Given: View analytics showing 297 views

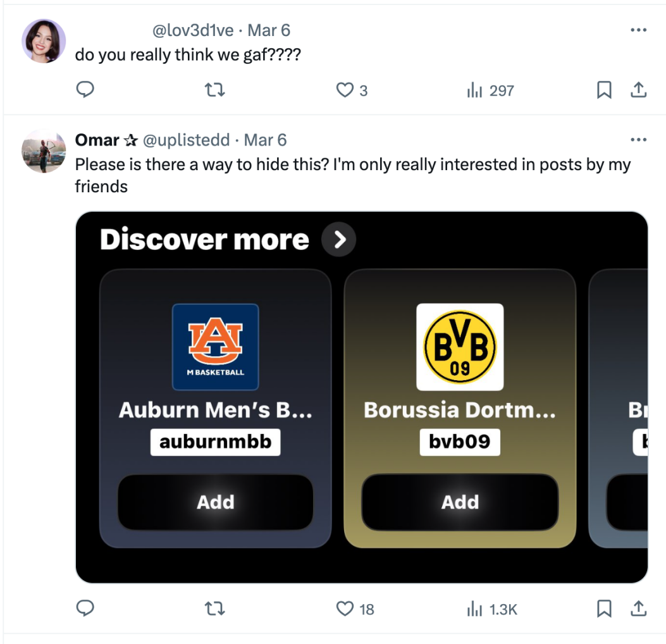Looking at the screenshot, I should (x=490, y=90).
